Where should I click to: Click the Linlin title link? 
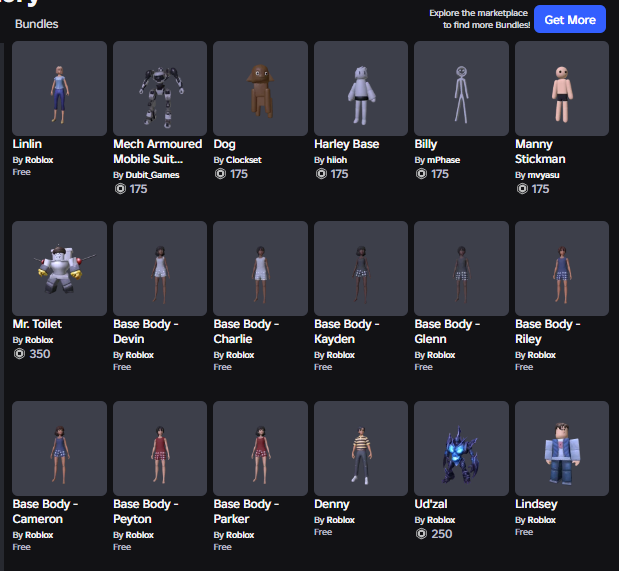click(27, 144)
